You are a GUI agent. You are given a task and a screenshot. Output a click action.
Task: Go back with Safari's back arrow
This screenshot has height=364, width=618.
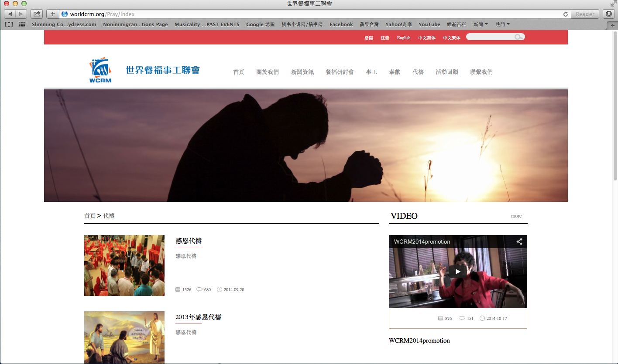pyautogui.click(x=10, y=14)
